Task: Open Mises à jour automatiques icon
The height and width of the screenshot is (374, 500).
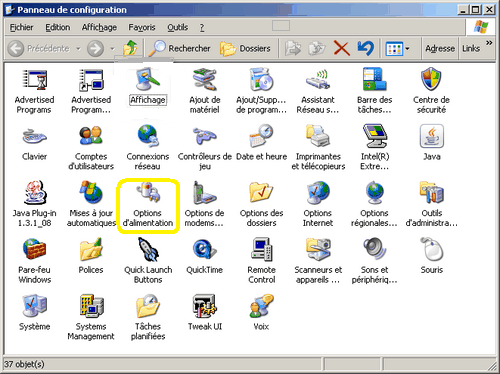Action: 91,193
